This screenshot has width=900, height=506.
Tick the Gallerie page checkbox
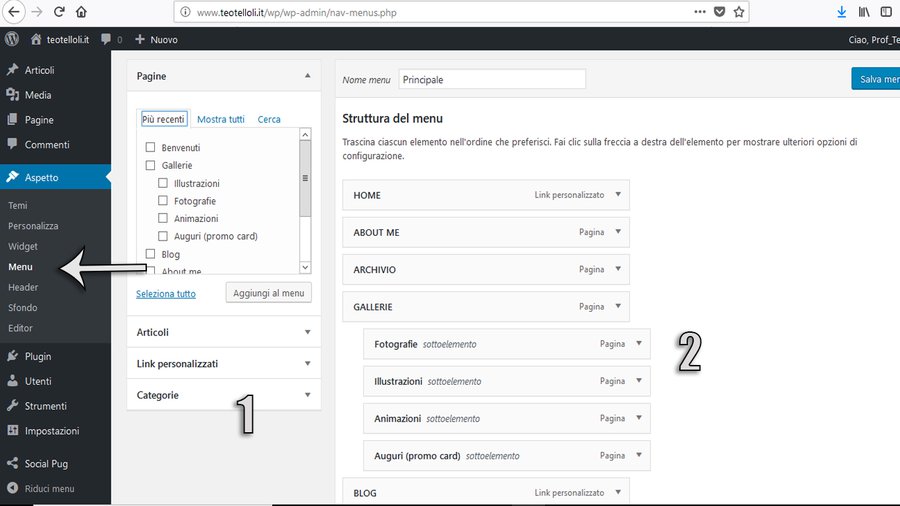[x=151, y=166]
